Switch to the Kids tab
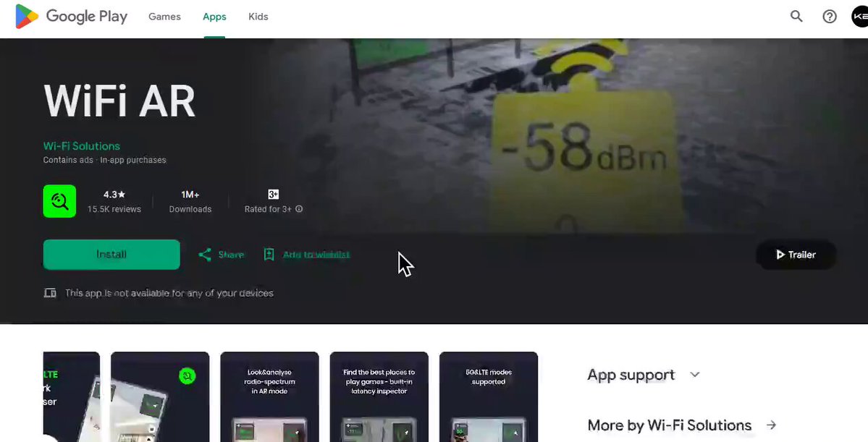Screen dimensions: 868x442 tap(258, 17)
